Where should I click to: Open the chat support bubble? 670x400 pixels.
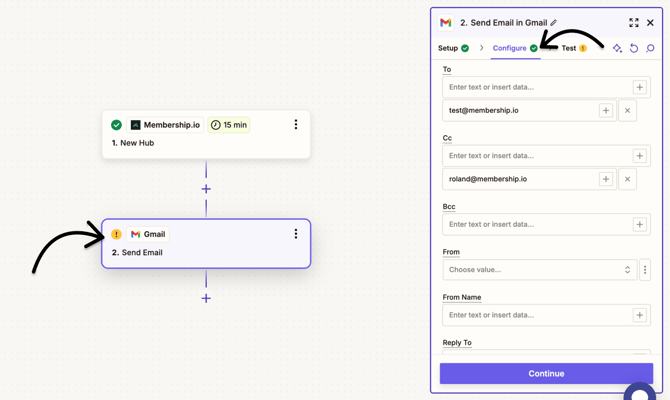(x=640, y=392)
